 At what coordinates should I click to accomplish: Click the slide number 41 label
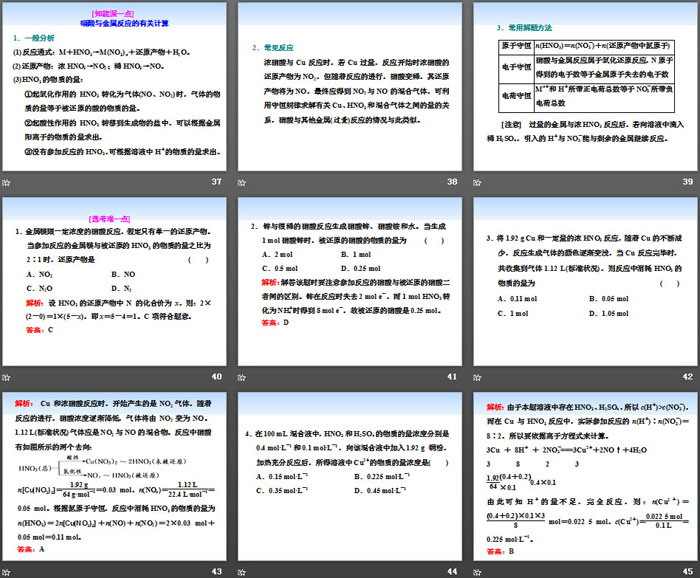(x=452, y=377)
